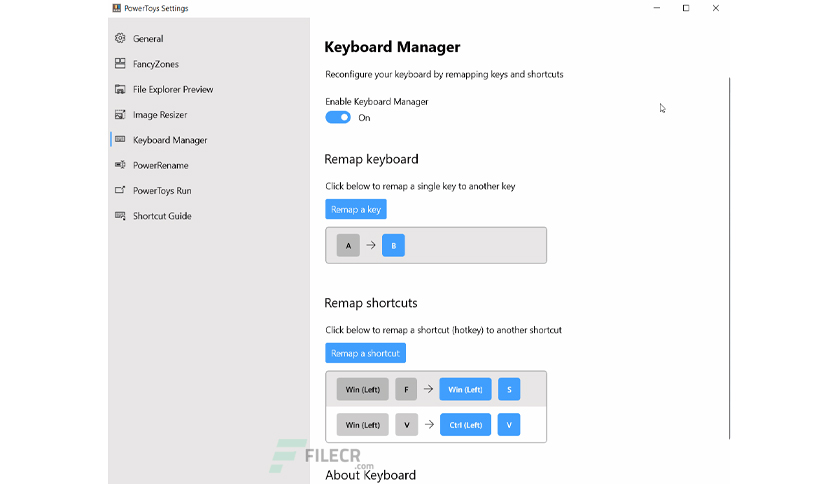Viewport: 836px width, 484px height.
Task: Select the gray A key in remap list
Action: [x=348, y=245]
